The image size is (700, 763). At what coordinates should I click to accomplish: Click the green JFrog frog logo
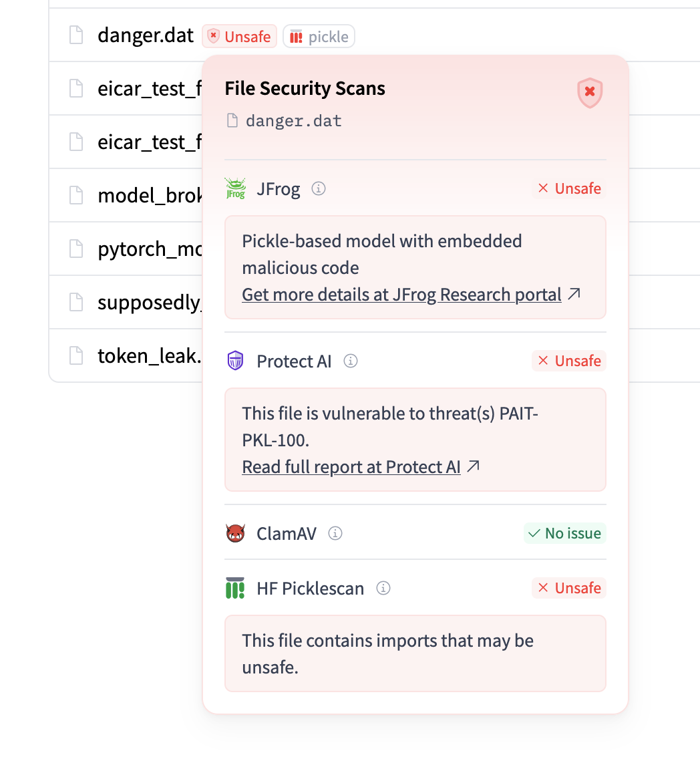(235, 189)
